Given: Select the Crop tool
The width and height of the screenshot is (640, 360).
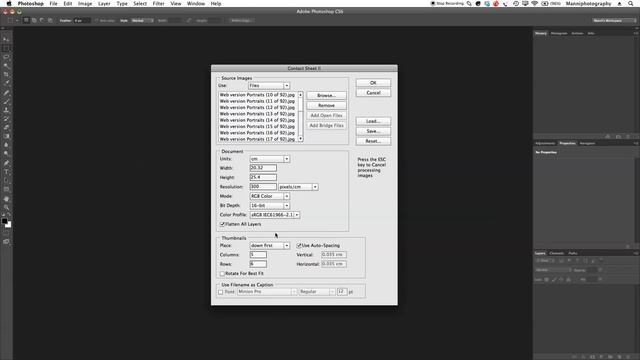Looking at the screenshot, I should click(x=6, y=74).
